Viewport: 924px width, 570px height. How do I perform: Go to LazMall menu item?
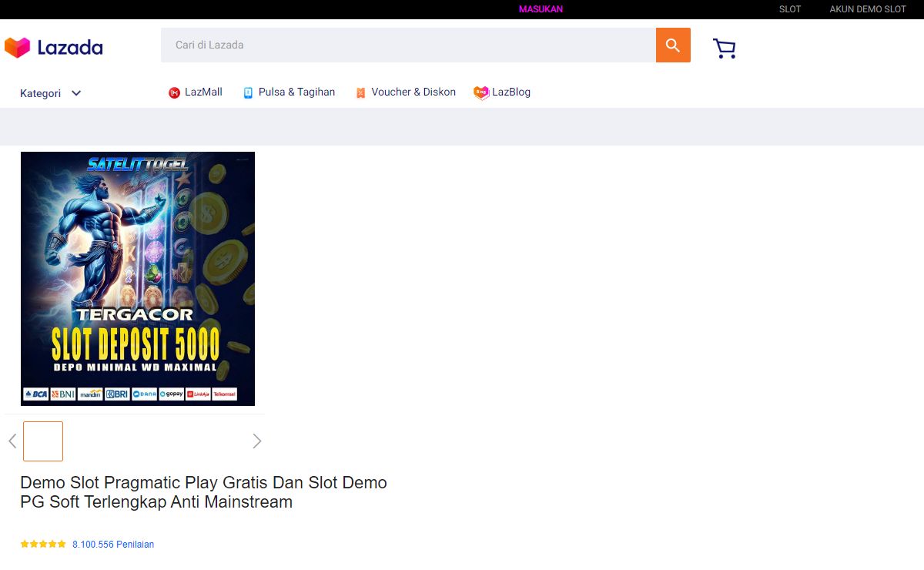[196, 92]
